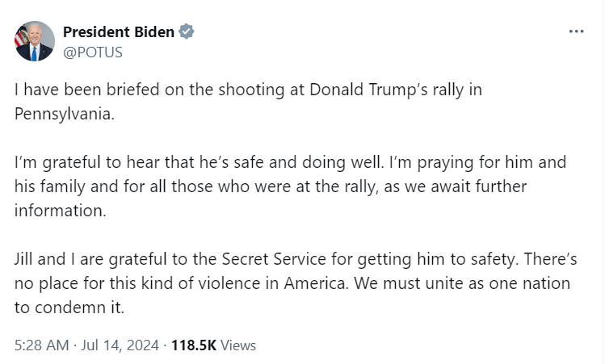This screenshot has height=364, width=605.
Task: Click the blue verified badge icon
Action: pos(187,32)
